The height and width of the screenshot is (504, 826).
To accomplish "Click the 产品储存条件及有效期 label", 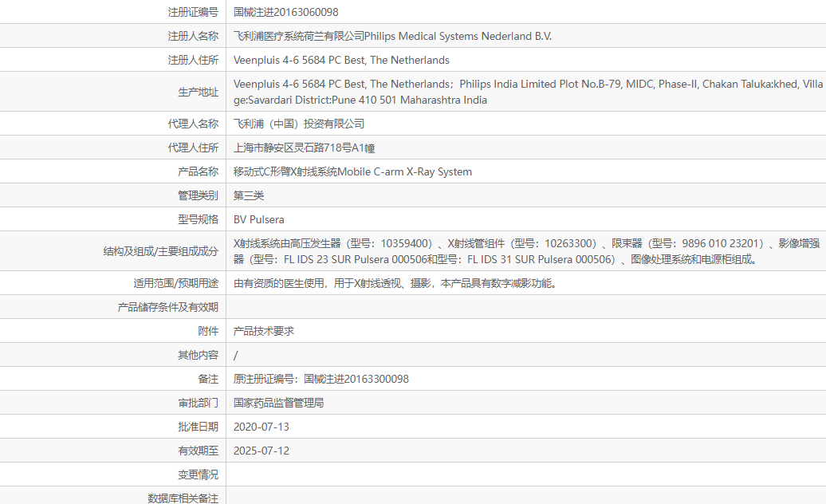I will tap(167, 307).
